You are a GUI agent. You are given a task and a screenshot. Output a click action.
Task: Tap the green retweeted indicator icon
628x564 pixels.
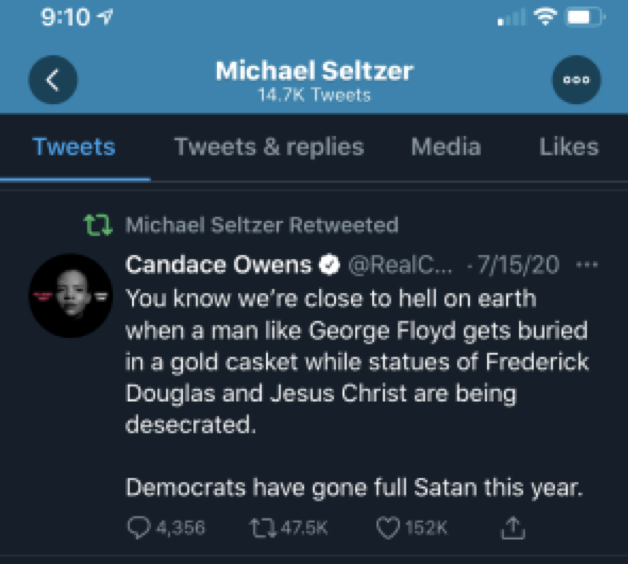99,225
